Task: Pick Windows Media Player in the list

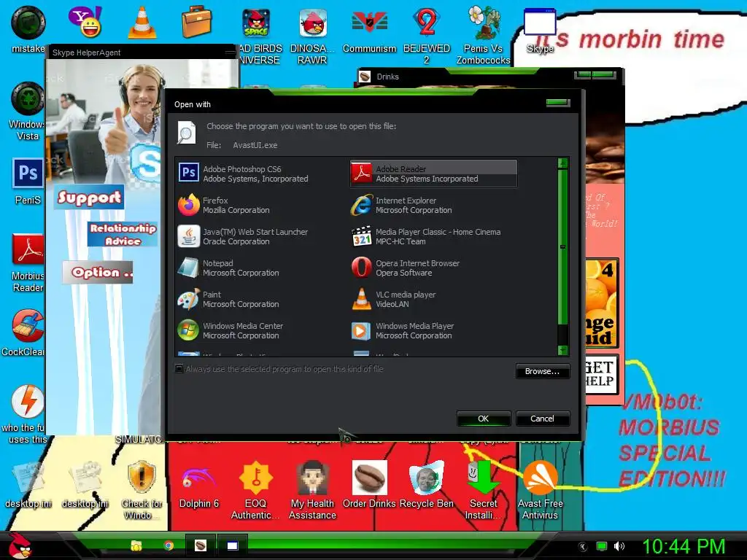Action: (x=433, y=331)
